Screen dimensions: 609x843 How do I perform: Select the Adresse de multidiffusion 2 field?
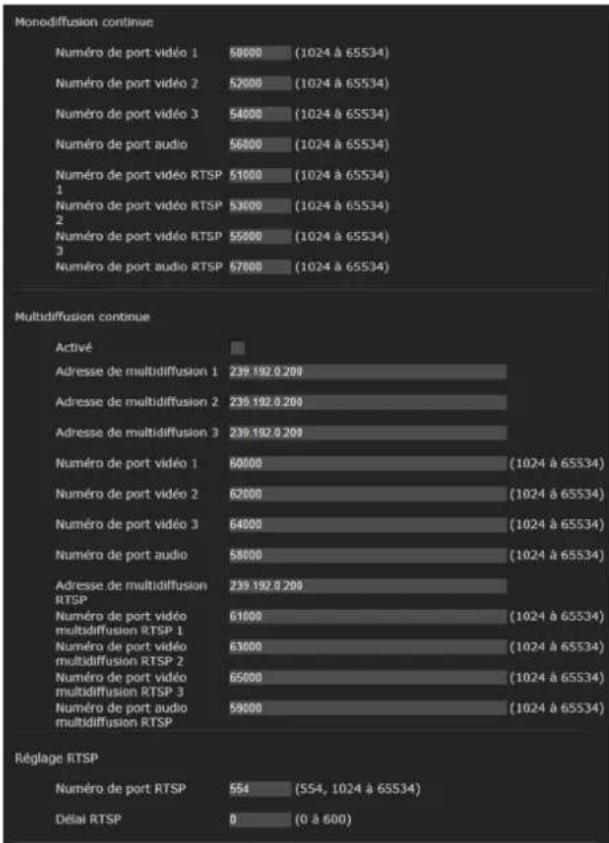tap(368, 402)
